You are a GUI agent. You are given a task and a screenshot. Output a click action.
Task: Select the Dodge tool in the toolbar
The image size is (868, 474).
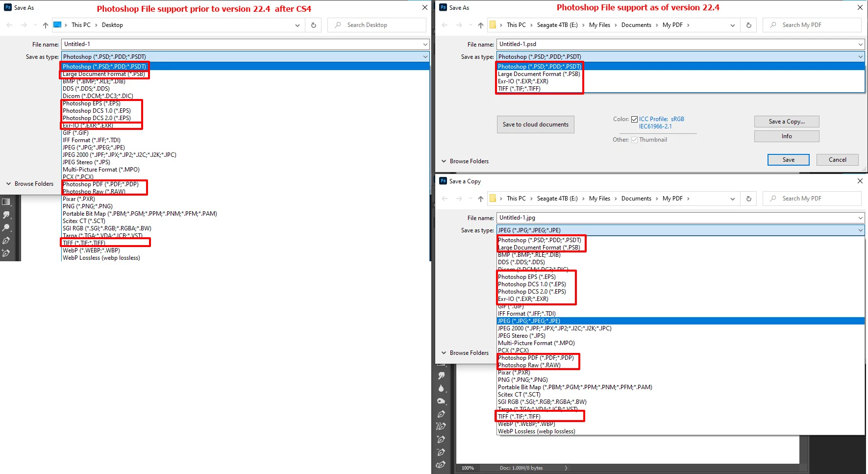[6, 227]
